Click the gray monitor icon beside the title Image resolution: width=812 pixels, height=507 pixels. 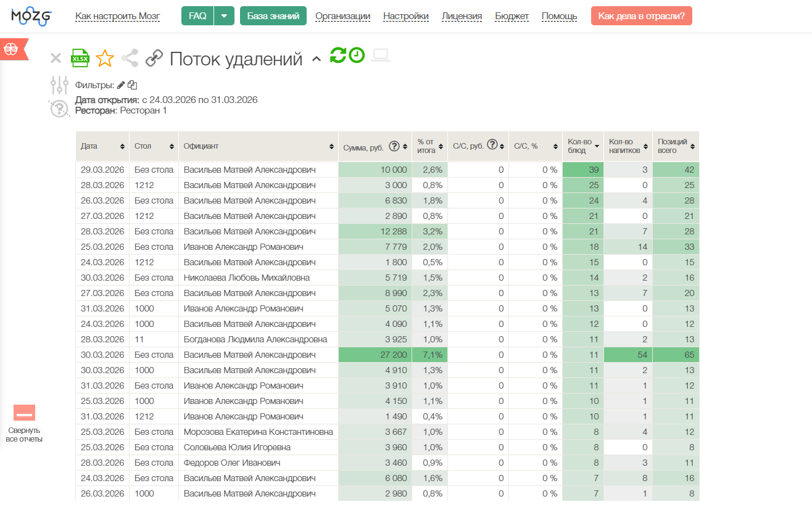tap(381, 56)
